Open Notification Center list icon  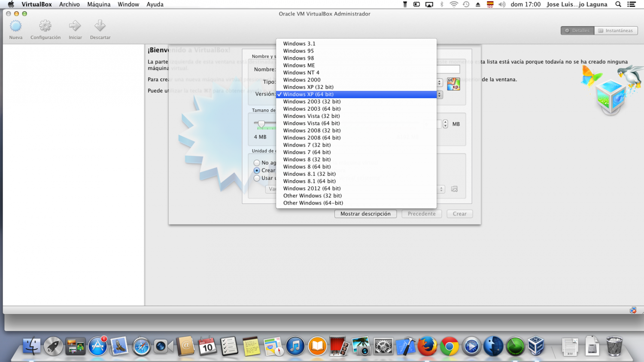[x=632, y=4]
